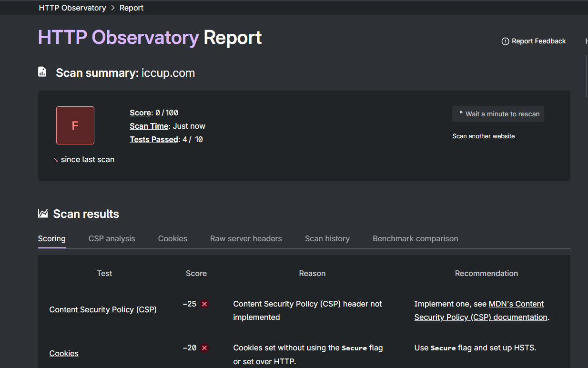Viewport: 588px width, 368px height.
Task: Click the 'Use Secure flag and set up HSTS' recommendation
Action: click(x=475, y=348)
